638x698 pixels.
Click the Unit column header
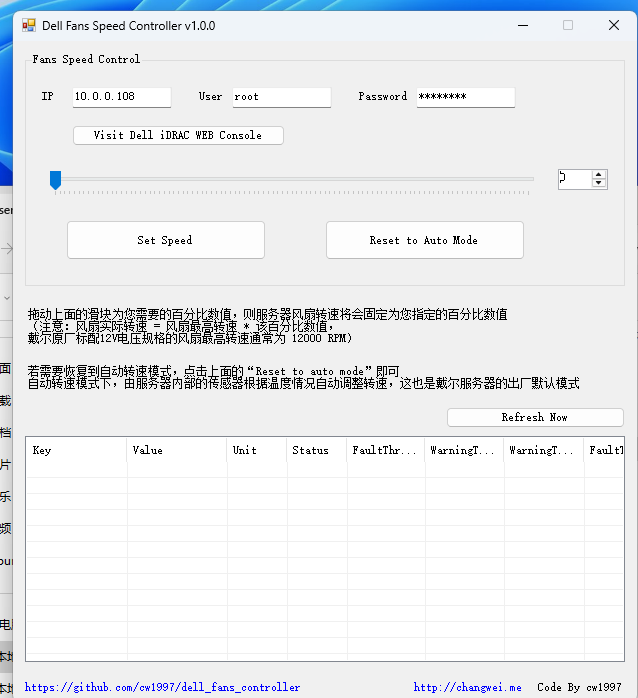click(x=257, y=450)
